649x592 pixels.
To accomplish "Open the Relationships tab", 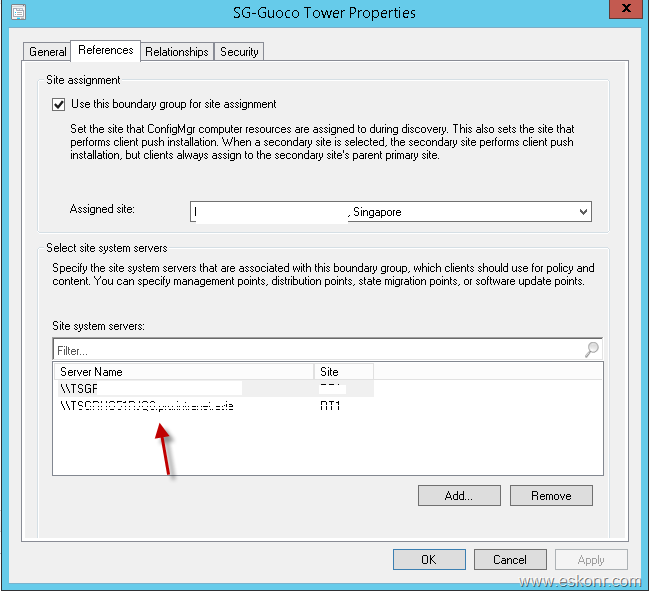I will click(177, 52).
